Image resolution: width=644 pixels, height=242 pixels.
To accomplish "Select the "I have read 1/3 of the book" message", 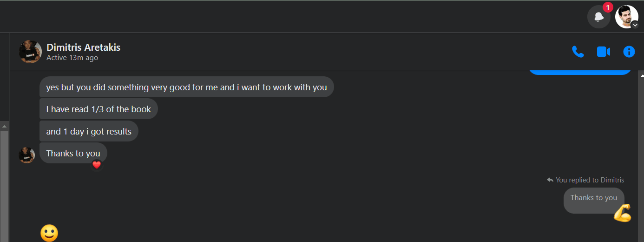I will [x=99, y=109].
